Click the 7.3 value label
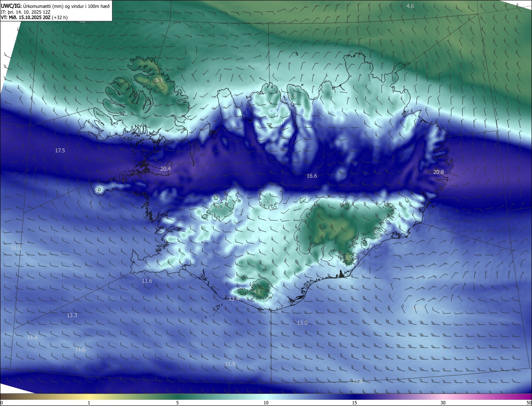The width and height of the screenshot is (532, 406). click(267, 202)
